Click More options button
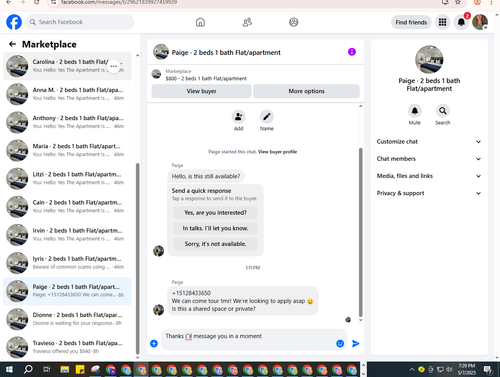The image size is (500, 377). [x=306, y=91]
